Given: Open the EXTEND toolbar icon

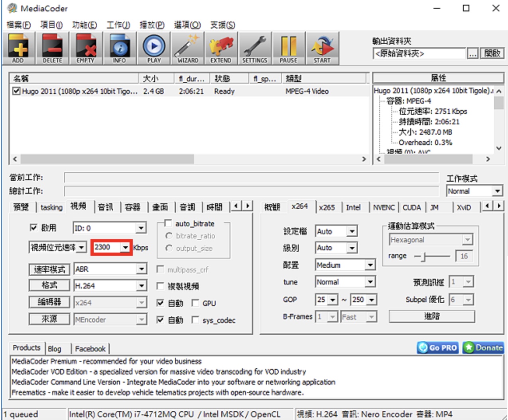Looking at the screenshot, I should pyautogui.click(x=221, y=48).
